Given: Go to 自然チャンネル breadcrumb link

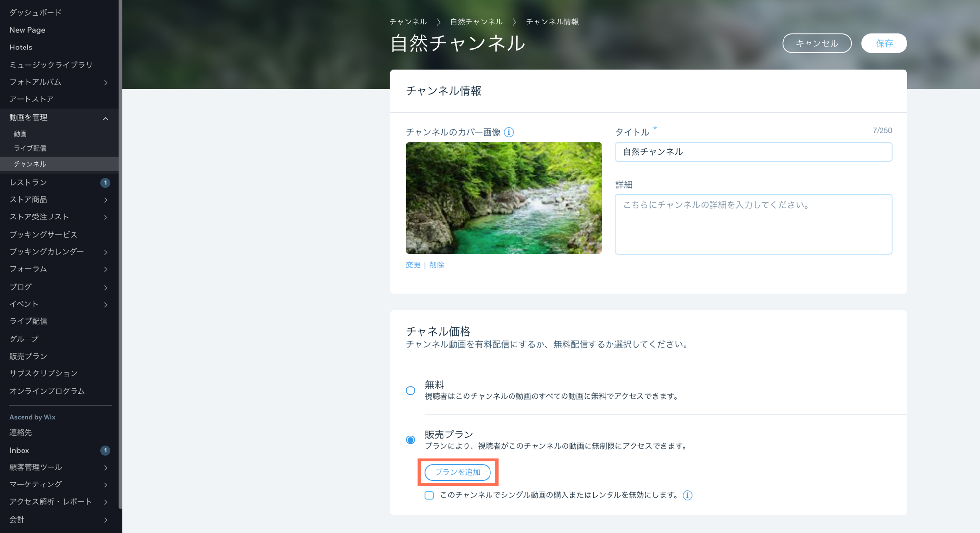Looking at the screenshot, I should click(476, 22).
